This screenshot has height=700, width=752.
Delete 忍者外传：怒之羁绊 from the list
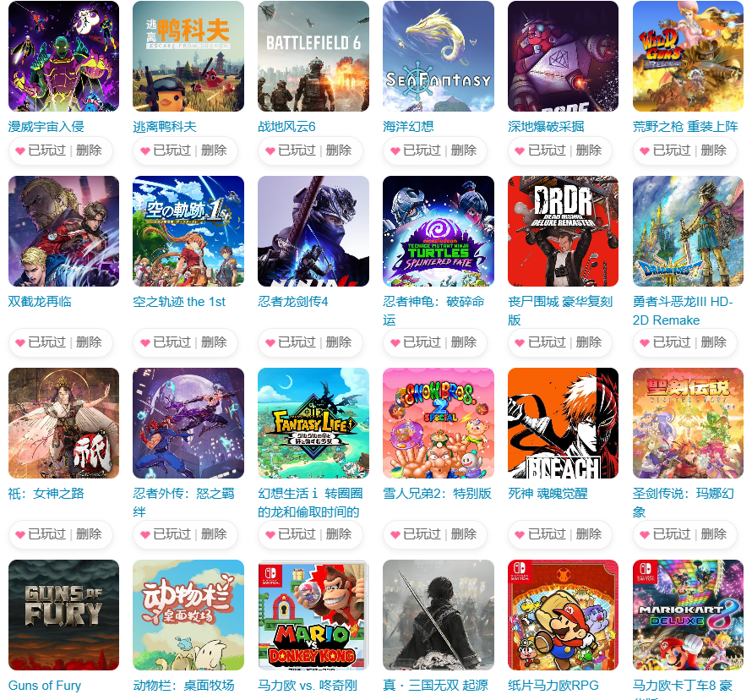[x=214, y=534]
